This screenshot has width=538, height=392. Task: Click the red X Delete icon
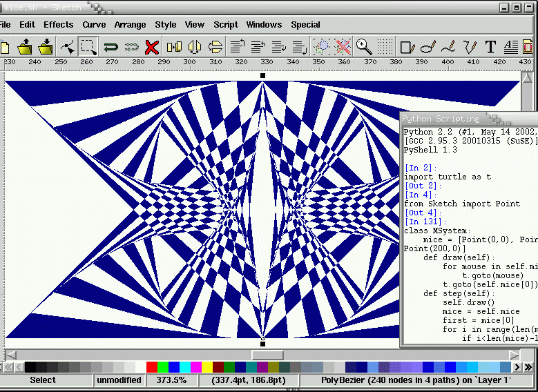coord(152,47)
